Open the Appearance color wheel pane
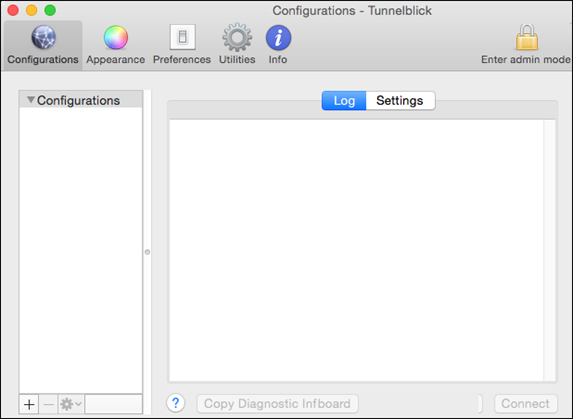 (x=115, y=45)
